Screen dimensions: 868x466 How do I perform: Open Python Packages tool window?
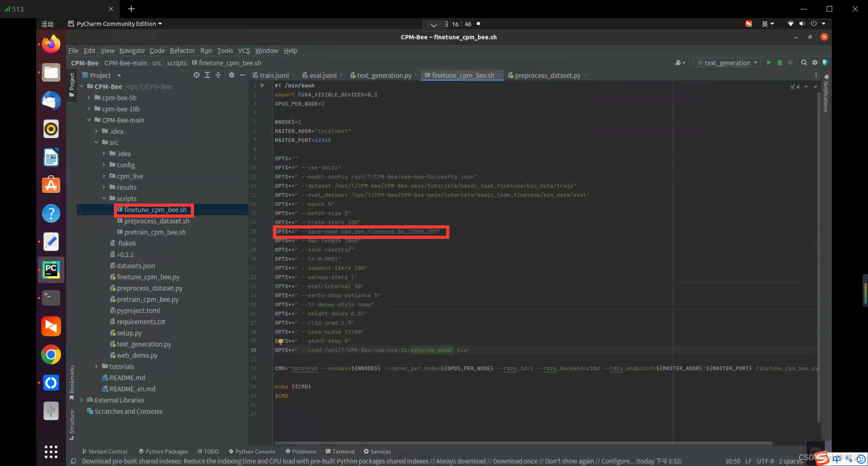pyautogui.click(x=163, y=452)
